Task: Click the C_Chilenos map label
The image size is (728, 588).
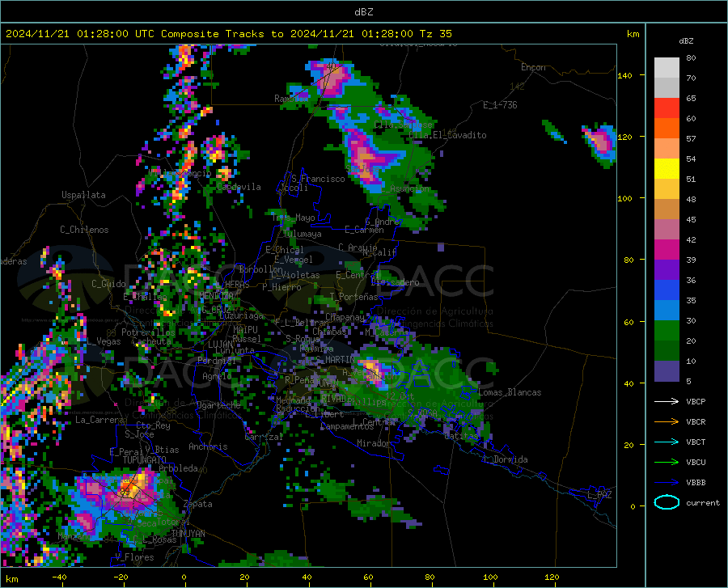Action: tap(84, 230)
